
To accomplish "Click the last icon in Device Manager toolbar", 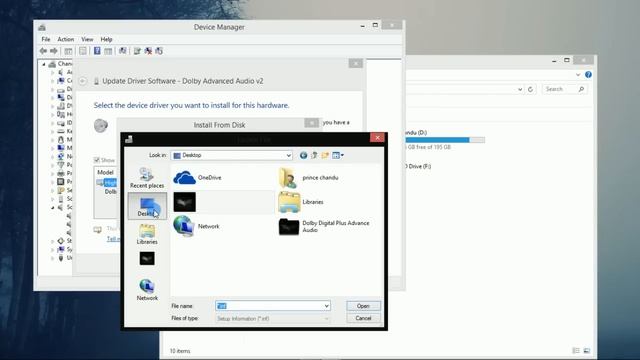I will 159,51.
